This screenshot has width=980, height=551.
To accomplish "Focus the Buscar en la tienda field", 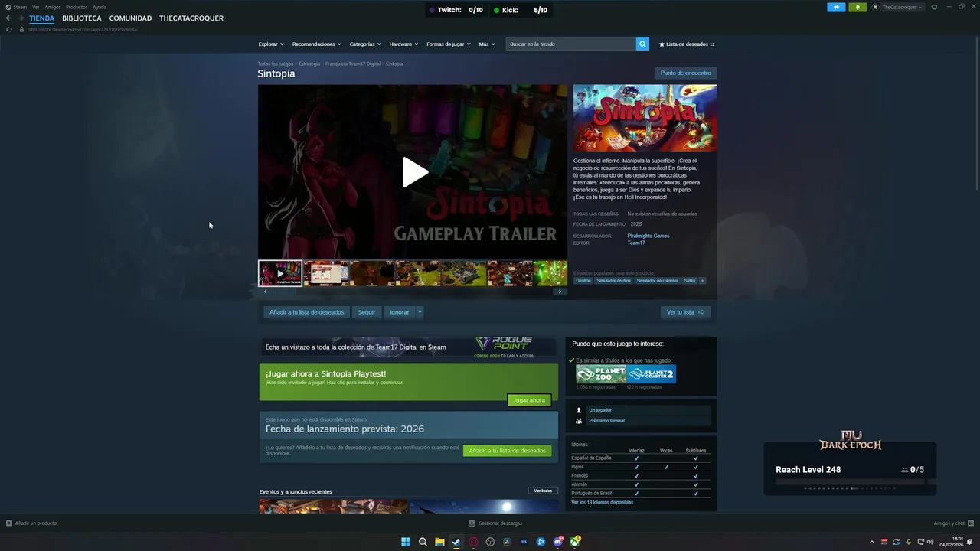I will pos(570,44).
